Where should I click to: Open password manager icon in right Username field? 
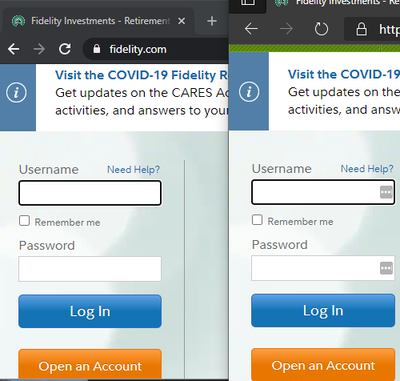386,192
